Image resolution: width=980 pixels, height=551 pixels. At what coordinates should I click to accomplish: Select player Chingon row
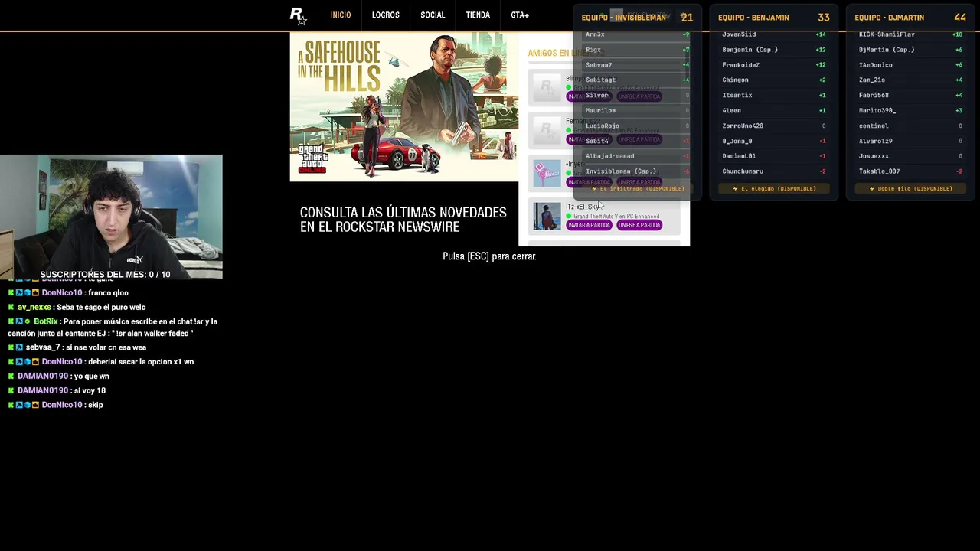[x=774, y=80]
